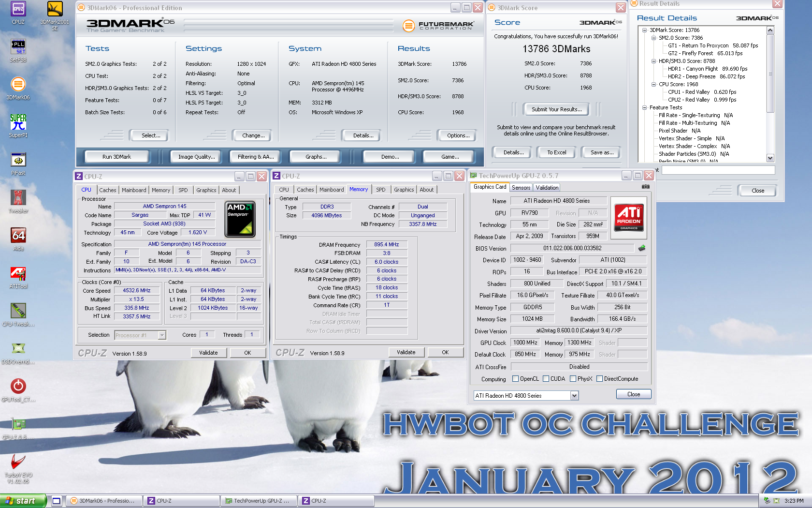The width and height of the screenshot is (812, 508).
Task: Click the 3DMark06 Professional Edition title icon
Action: pyautogui.click(x=81, y=8)
